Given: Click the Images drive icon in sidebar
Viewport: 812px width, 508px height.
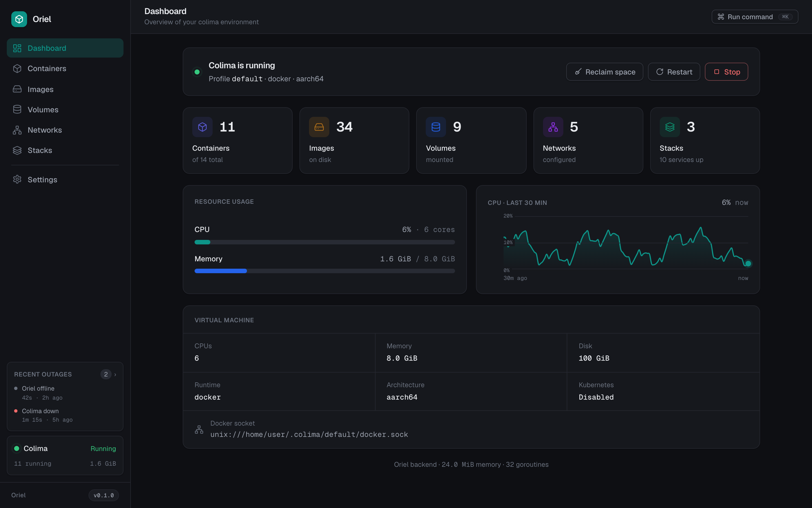Looking at the screenshot, I should tap(17, 89).
